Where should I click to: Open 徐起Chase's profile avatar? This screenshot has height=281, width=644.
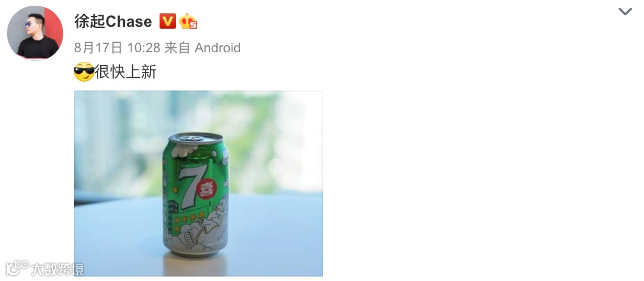click(35, 33)
